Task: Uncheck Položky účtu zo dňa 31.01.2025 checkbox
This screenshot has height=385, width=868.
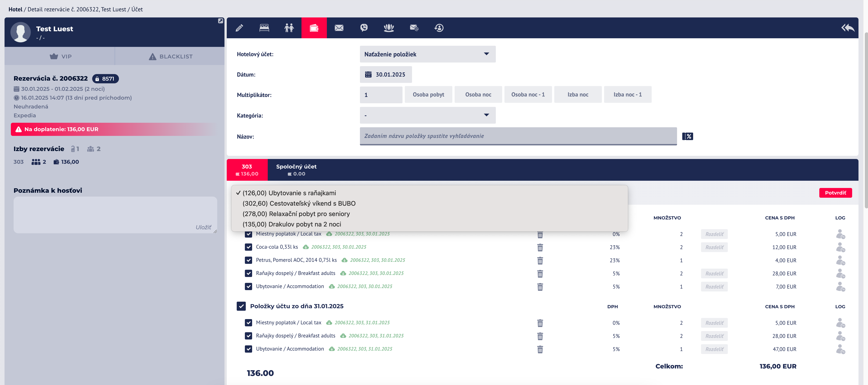Action: 241,306
